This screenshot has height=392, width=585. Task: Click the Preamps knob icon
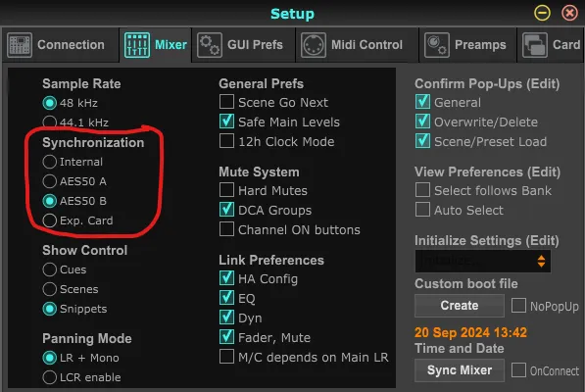(436, 45)
